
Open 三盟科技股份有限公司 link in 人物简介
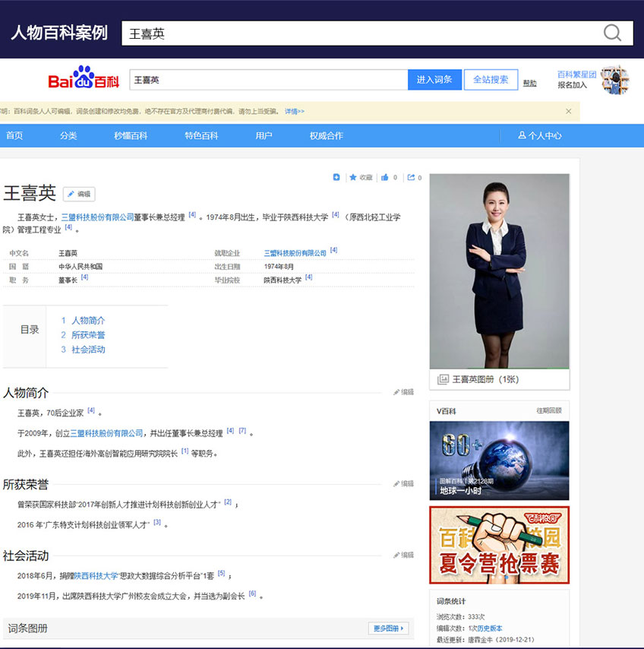pos(107,433)
